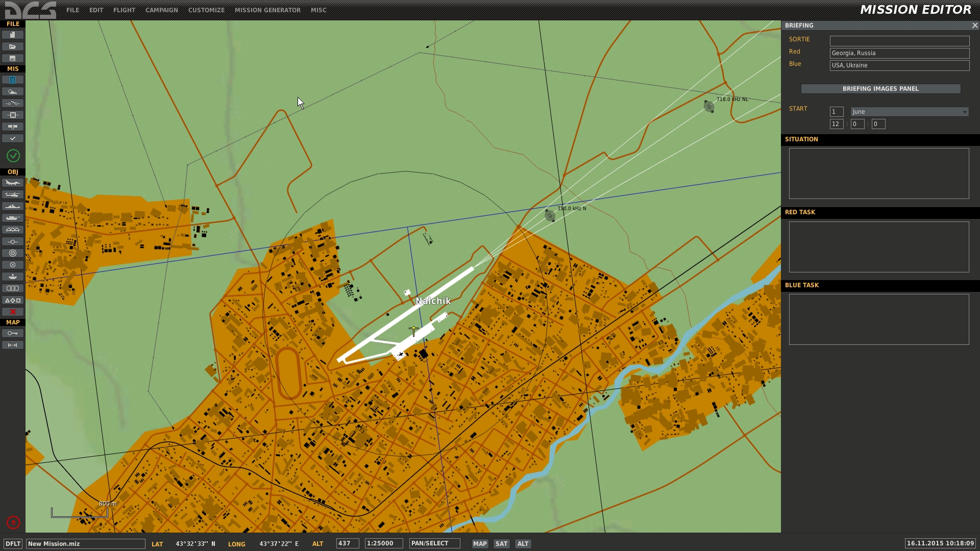Select the helicopter group tool
980x551 pixels.
point(13,194)
